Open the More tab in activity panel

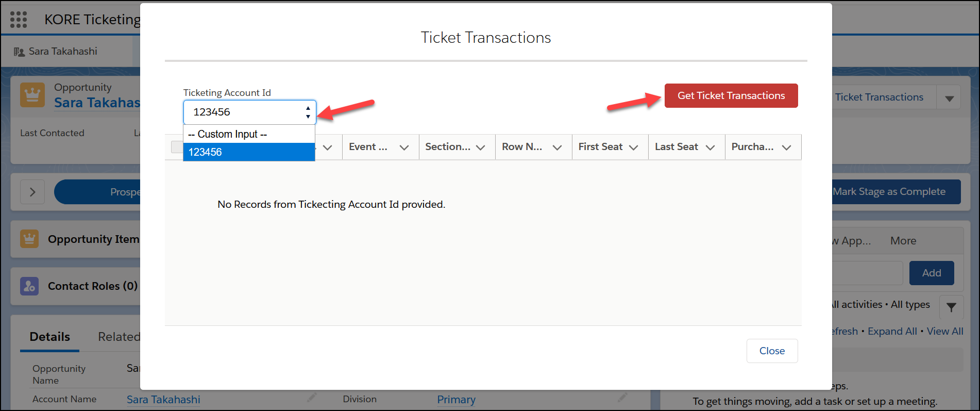[x=903, y=241]
